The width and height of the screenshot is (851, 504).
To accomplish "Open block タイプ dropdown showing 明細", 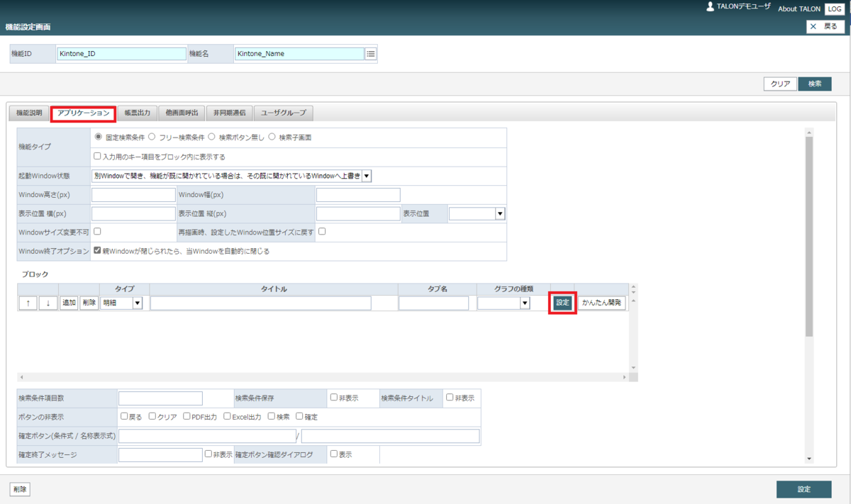I will click(x=121, y=303).
